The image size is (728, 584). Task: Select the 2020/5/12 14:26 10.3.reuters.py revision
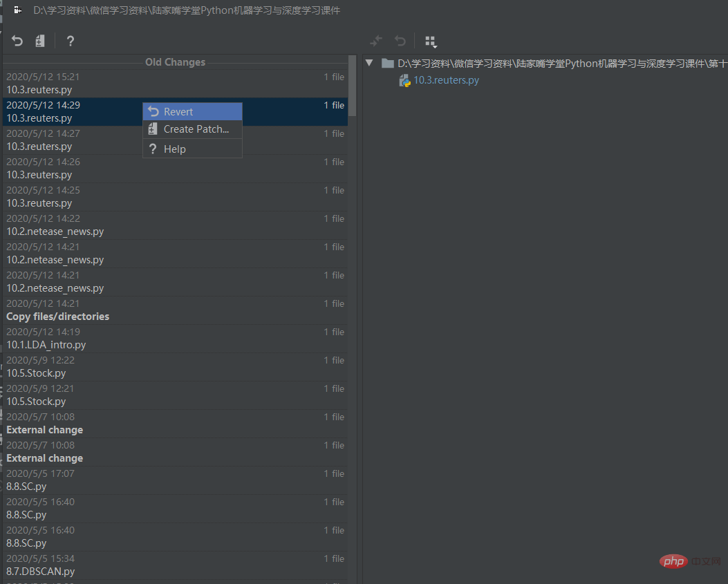pos(175,168)
